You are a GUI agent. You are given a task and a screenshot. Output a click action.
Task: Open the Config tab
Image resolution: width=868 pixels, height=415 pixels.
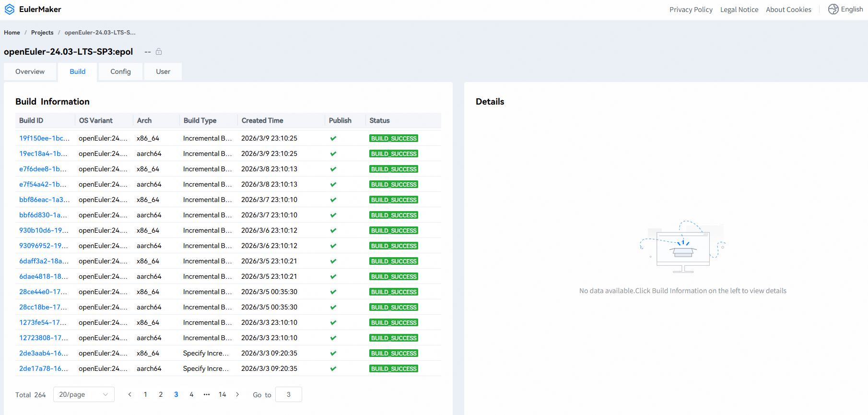pyautogui.click(x=120, y=71)
